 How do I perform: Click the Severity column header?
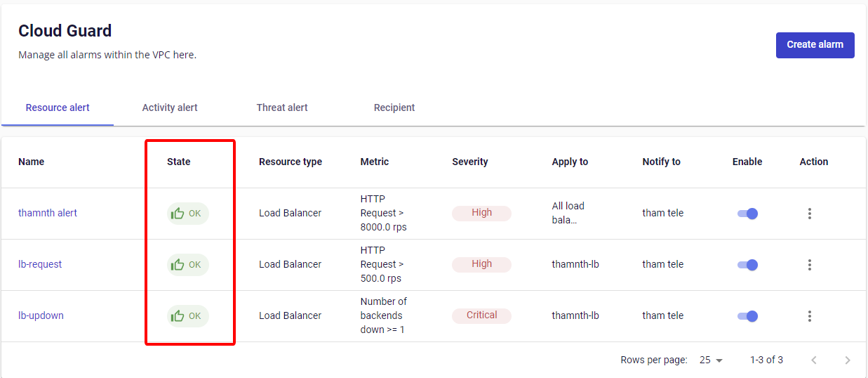coord(469,162)
